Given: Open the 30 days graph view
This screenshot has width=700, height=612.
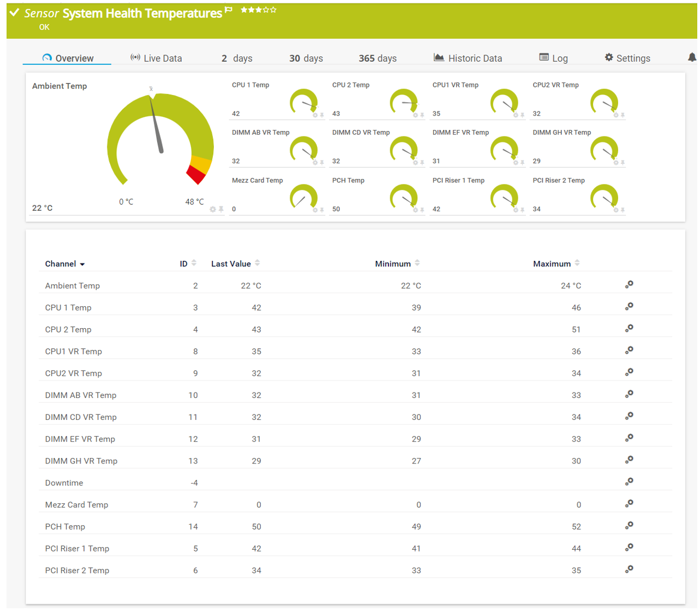Looking at the screenshot, I should click(x=306, y=58).
